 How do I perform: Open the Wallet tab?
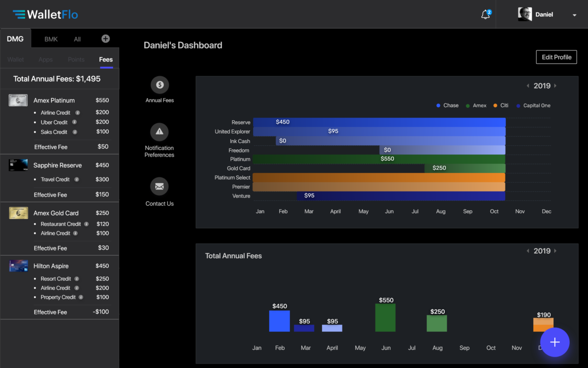point(15,59)
